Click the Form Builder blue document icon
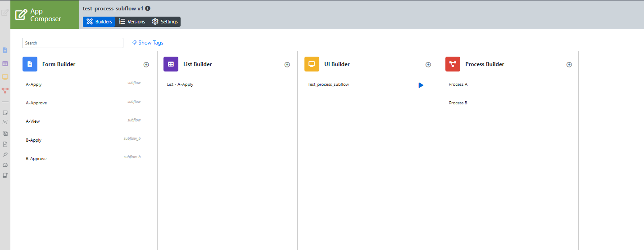This screenshot has height=250, width=644. (30, 64)
